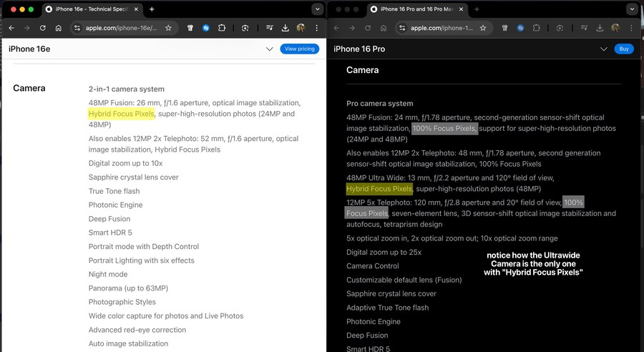The image size is (644, 352).
Task: Click the iPhone 16 Pro page title
Action: coord(359,49)
